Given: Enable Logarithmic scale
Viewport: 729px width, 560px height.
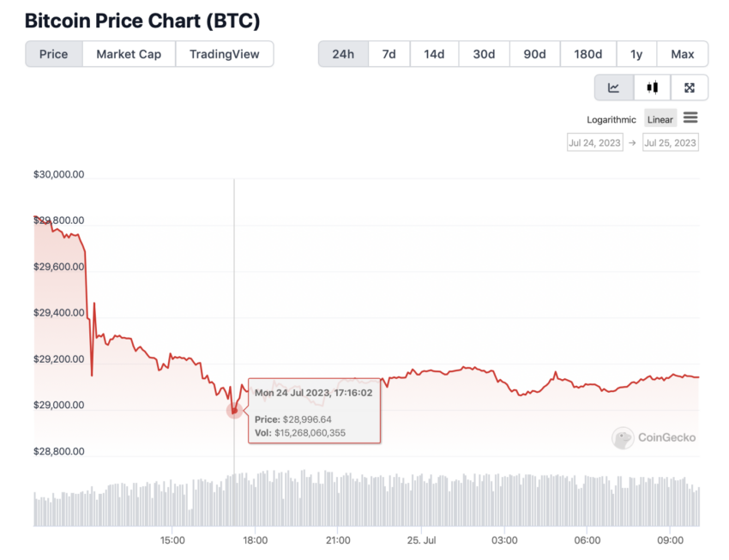Looking at the screenshot, I should (x=611, y=119).
